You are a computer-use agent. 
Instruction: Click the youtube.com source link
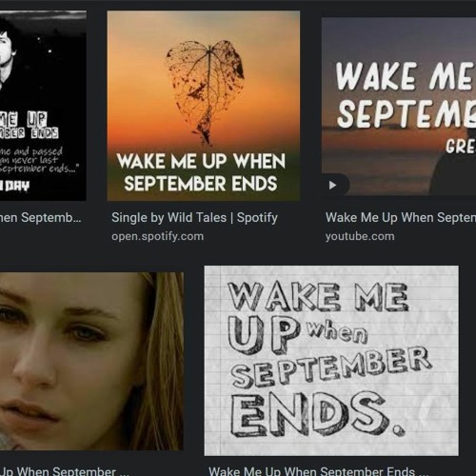pyautogui.click(x=360, y=236)
